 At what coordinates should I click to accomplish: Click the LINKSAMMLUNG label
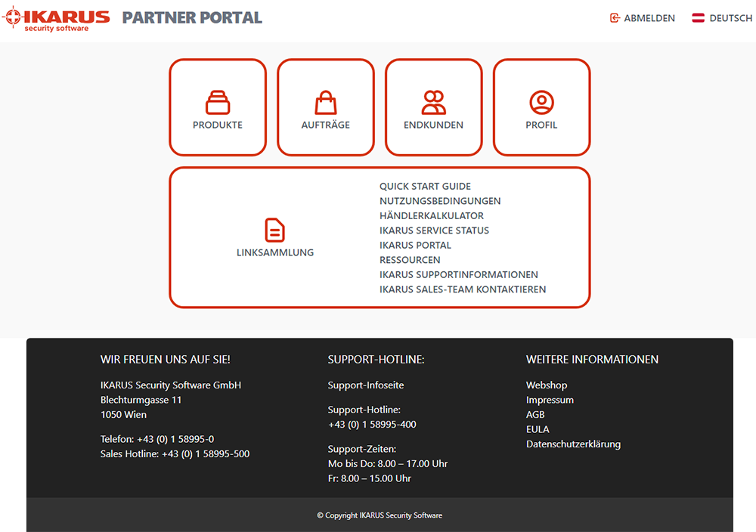pos(275,252)
